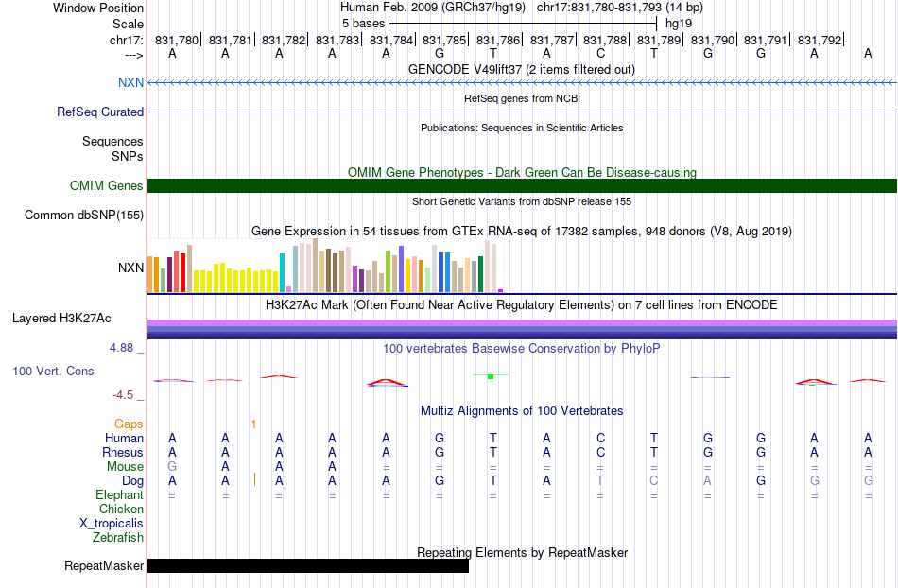This screenshot has width=898, height=588.
Task: Click the blue NXN GENCODE track label
Action: tap(130, 82)
